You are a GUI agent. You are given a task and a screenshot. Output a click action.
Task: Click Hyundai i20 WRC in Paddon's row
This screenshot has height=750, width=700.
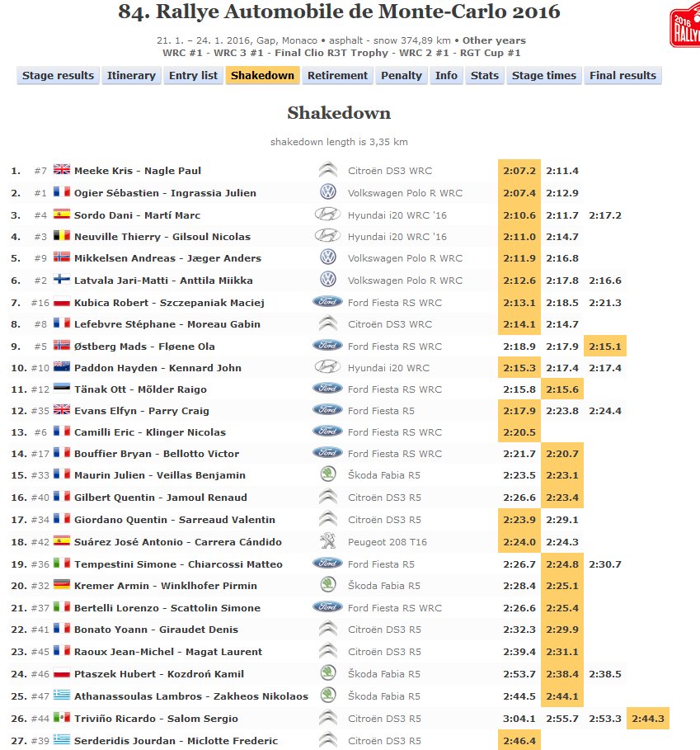point(389,368)
